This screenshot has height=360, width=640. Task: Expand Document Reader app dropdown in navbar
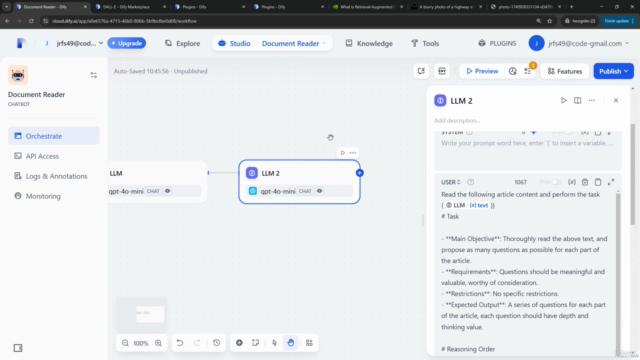(x=324, y=43)
